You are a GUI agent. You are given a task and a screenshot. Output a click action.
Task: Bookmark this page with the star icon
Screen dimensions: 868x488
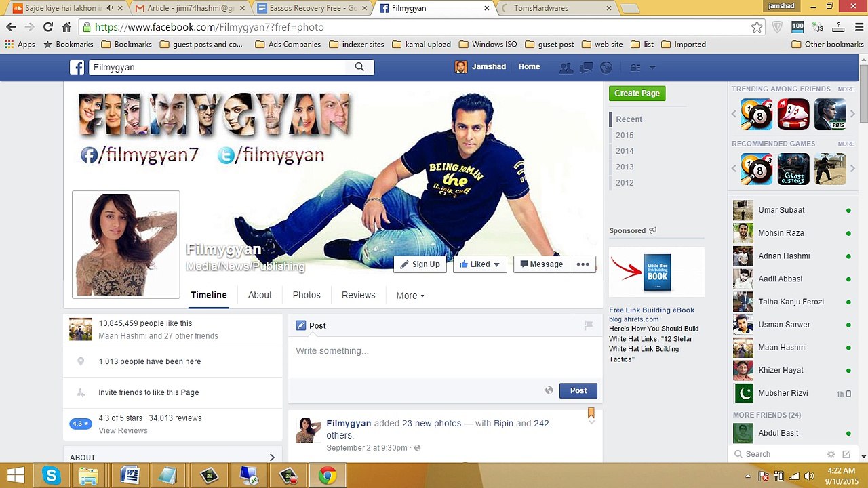757,27
